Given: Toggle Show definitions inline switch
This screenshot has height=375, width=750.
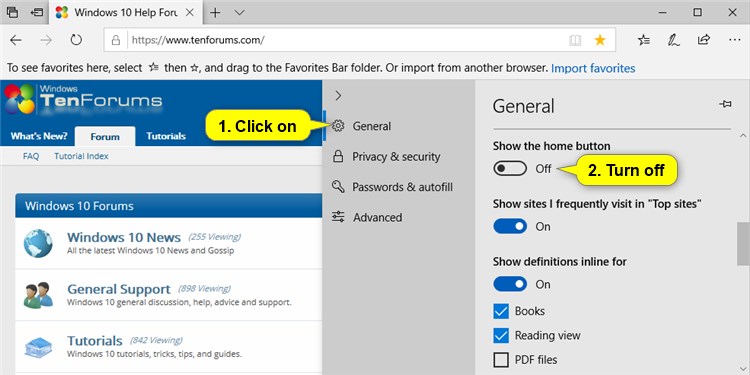Looking at the screenshot, I should point(510,284).
